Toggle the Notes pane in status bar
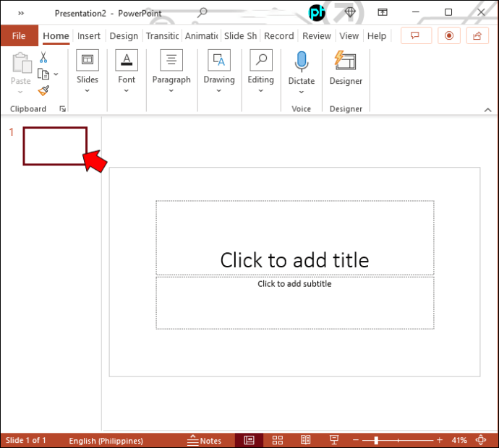Image resolution: width=499 pixels, height=448 pixels. click(x=204, y=440)
